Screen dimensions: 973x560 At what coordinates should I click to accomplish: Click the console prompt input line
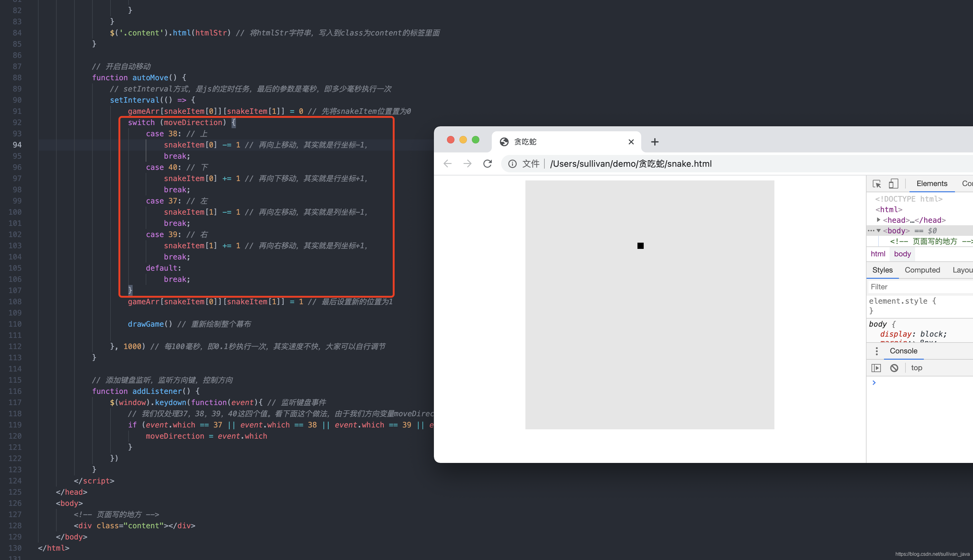pos(924,383)
